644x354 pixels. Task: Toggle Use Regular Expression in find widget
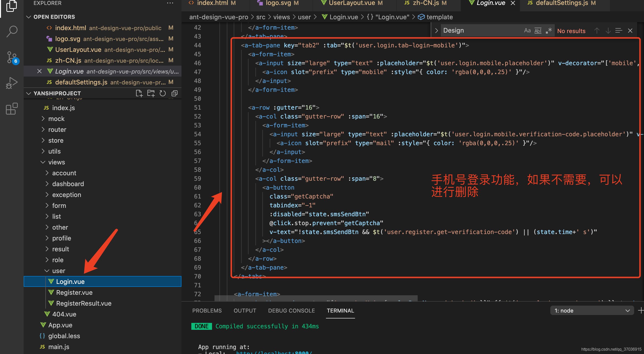pyautogui.click(x=549, y=31)
